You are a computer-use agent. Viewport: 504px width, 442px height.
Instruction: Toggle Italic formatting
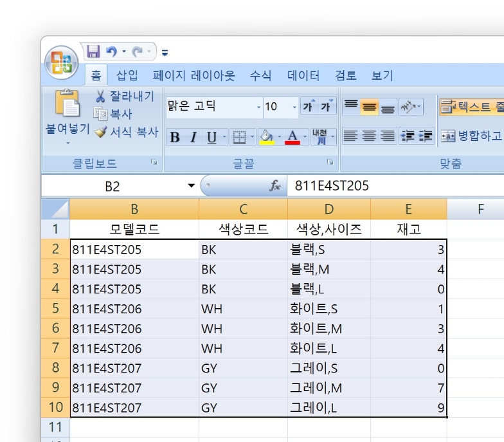(x=193, y=137)
